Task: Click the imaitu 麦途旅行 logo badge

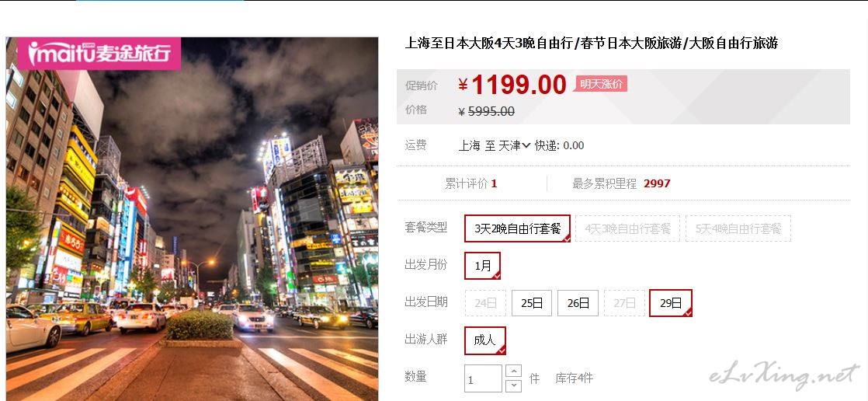Action: (99, 53)
